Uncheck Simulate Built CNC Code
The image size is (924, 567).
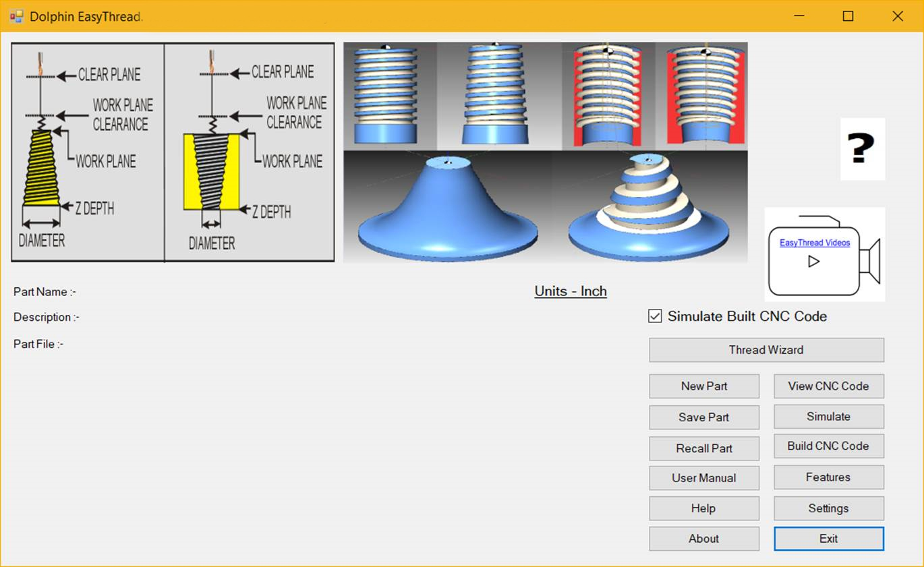[654, 316]
